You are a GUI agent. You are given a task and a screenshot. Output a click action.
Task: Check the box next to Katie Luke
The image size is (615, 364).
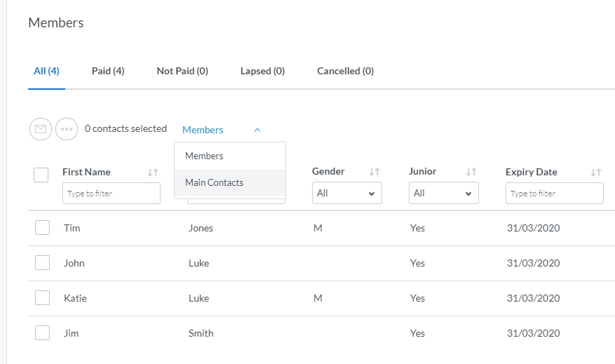tap(42, 298)
